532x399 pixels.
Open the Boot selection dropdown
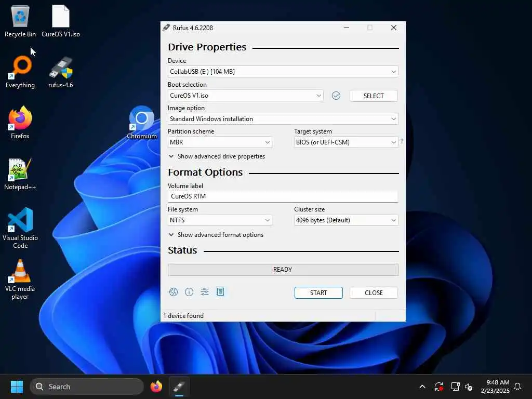pyautogui.click(x=246, y=96)
